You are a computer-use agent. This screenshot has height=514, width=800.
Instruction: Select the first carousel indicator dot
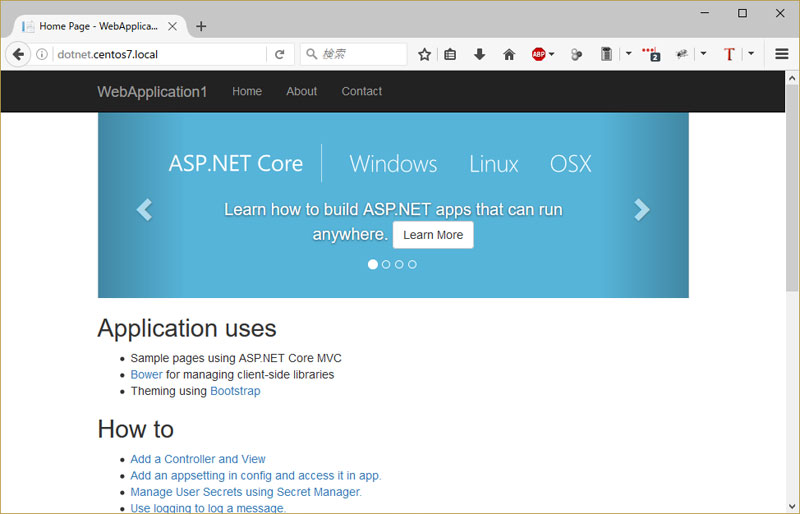[x=373, y=264]
